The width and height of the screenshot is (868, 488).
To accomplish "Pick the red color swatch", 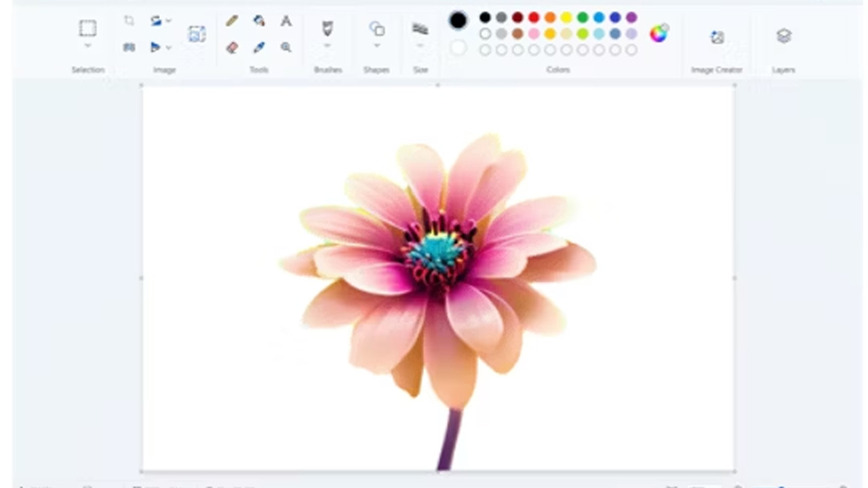I will coord(534,18).
